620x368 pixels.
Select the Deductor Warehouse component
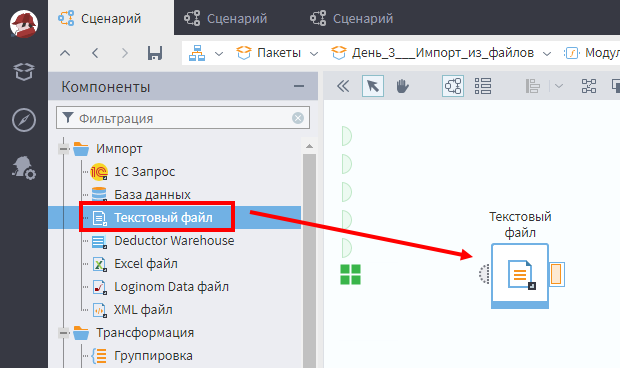tap(174, 241)
